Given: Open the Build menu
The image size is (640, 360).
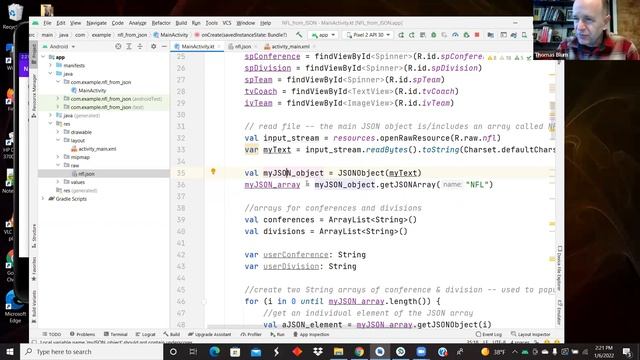Looking at the screenshot, I should (x=181, y=23).
